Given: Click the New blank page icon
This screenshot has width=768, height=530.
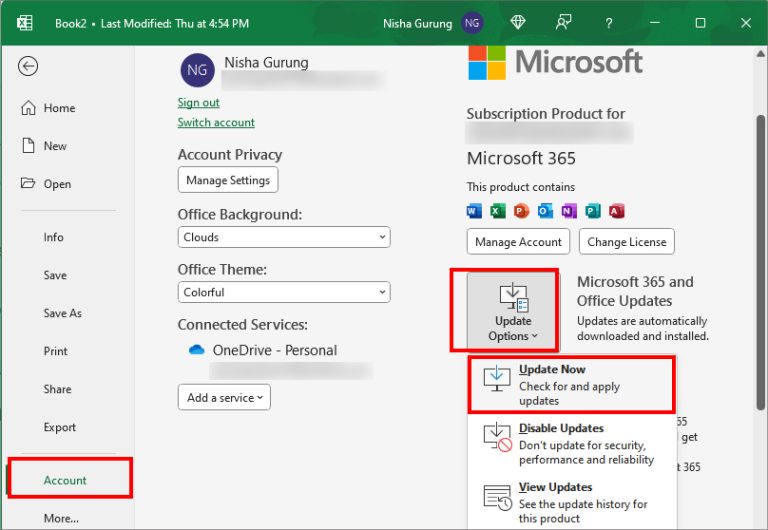Looking at the screenshot, I should (28, 145).
